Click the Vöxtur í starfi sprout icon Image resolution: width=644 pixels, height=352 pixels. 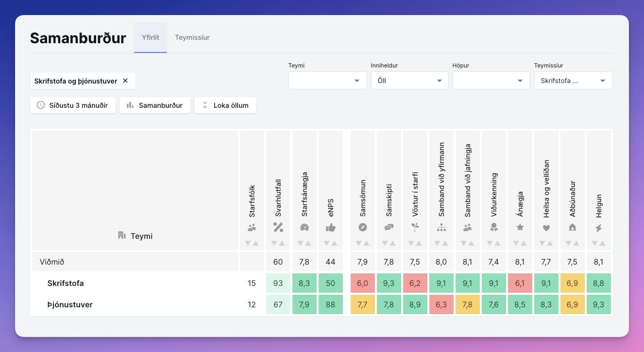coord(415,227)
